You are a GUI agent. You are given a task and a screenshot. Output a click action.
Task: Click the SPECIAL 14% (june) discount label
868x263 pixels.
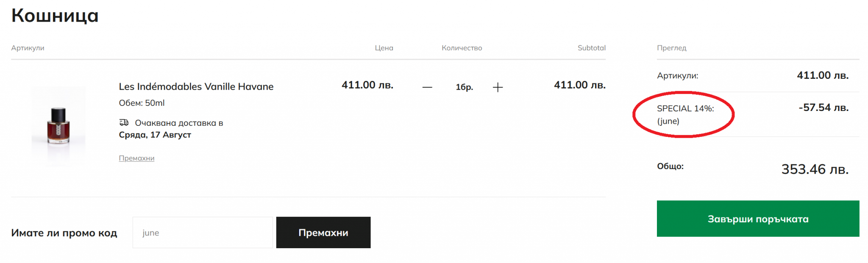coord(685,114)
